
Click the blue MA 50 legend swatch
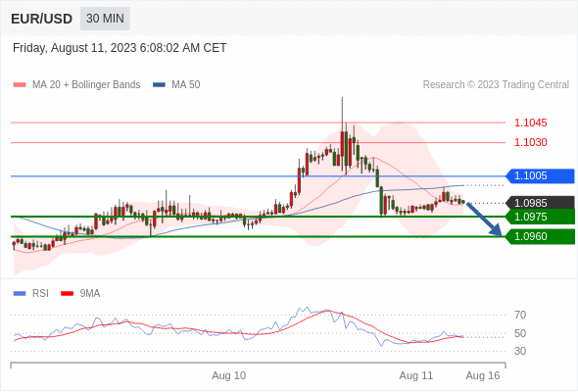pyautogui.click(x=159, y=85)
